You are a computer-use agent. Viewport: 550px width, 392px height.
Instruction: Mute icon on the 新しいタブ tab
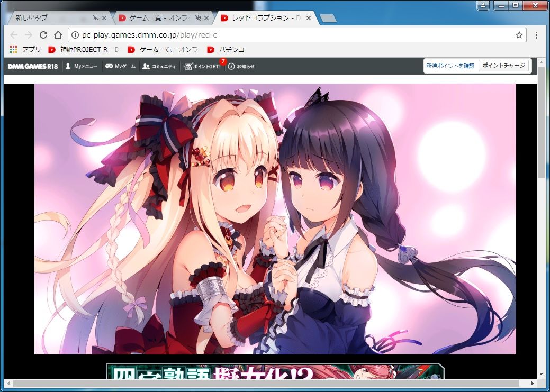(96, 18)
